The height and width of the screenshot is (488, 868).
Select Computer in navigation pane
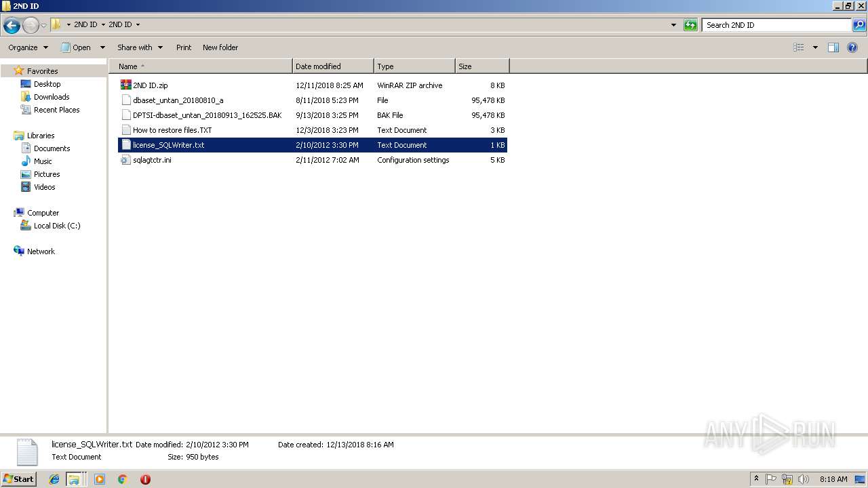[43, 213]
